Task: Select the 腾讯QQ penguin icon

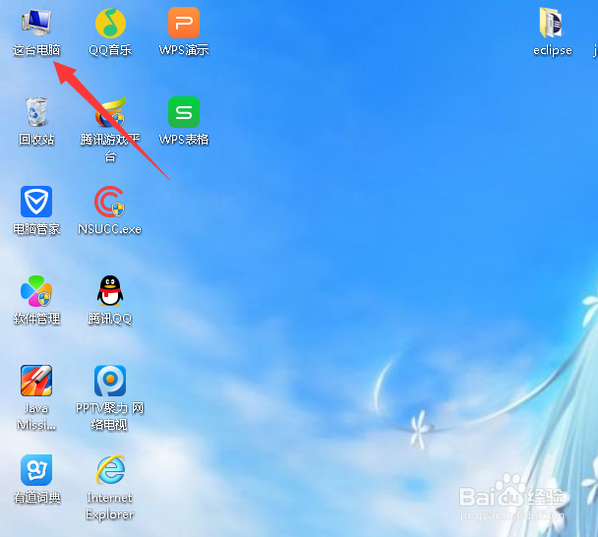Action: (x=110, y=291)
